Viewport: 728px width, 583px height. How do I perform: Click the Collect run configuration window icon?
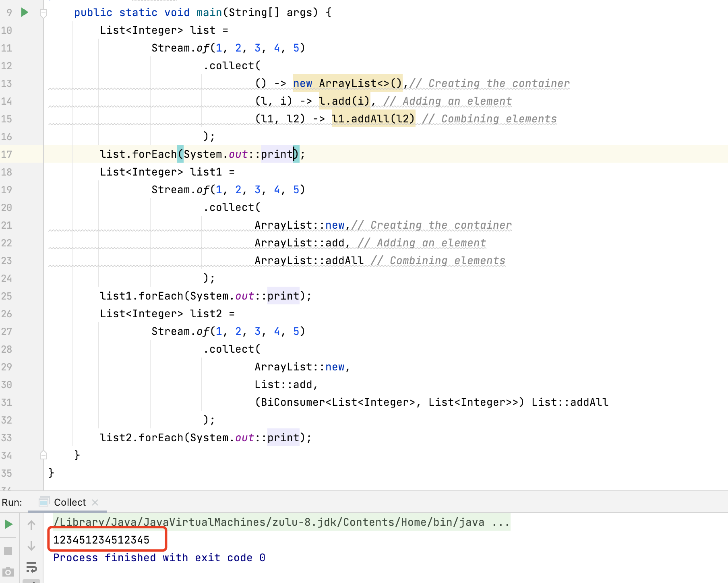44,502
